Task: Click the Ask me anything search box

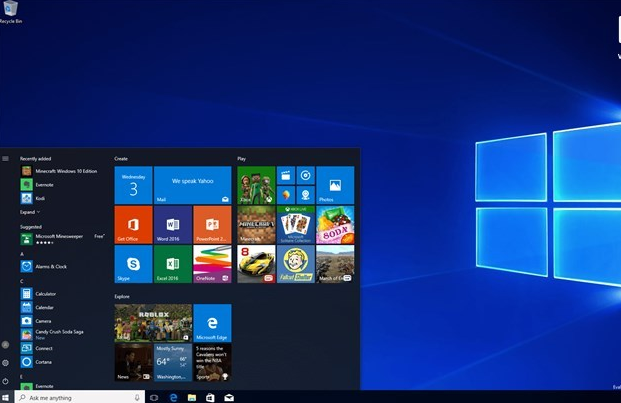Action: click(x=79, y=397)
